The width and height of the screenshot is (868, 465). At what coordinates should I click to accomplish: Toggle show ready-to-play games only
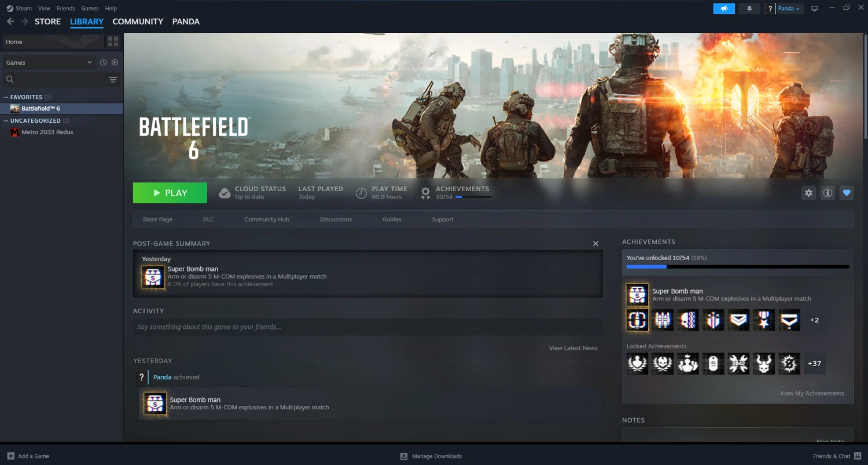coord(115,63)
